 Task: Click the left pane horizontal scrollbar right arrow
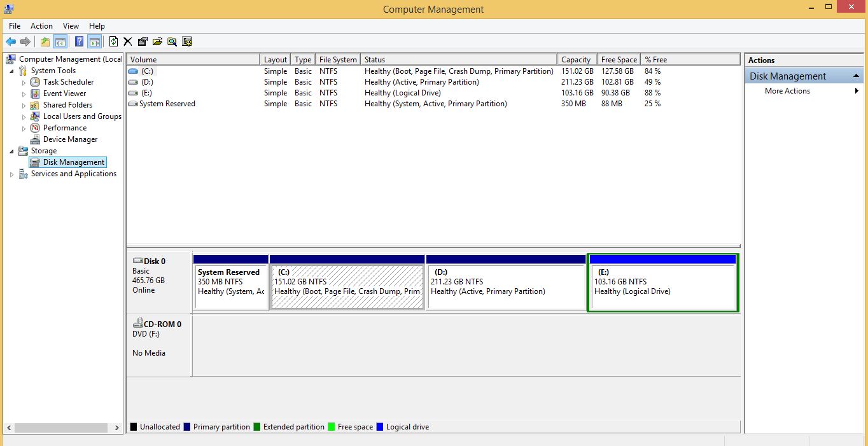pyautogui.click(x=116, y=428)
